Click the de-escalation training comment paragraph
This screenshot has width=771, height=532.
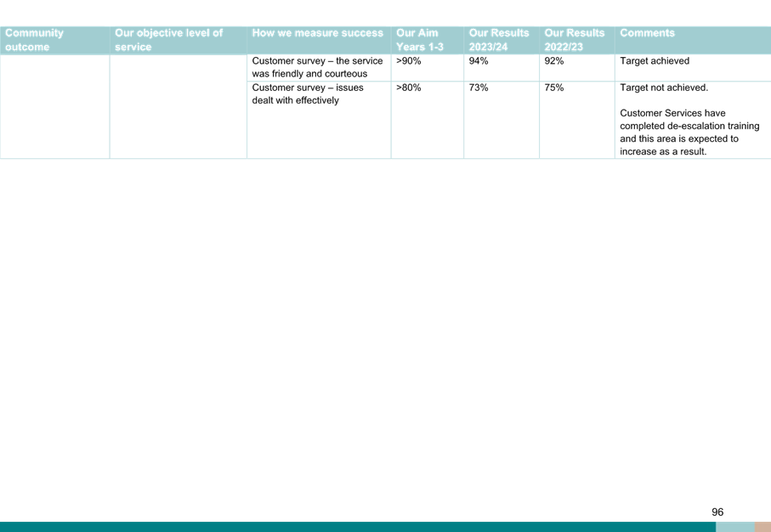[689, 133]
